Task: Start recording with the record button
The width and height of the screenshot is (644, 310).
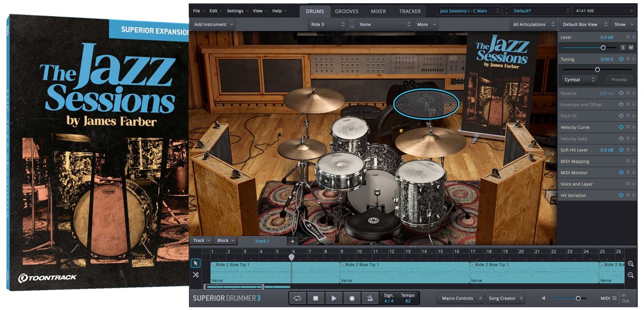Action: coord(352,298)
